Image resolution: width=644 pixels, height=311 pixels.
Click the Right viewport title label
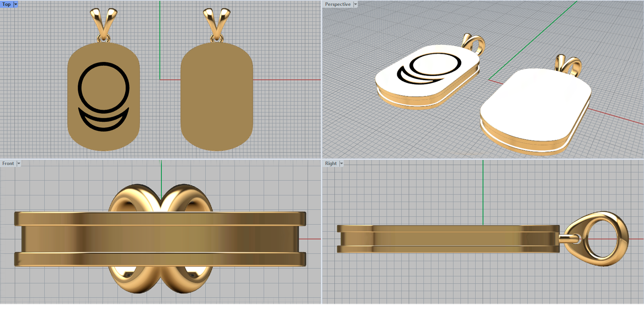[x=330, y=163]
